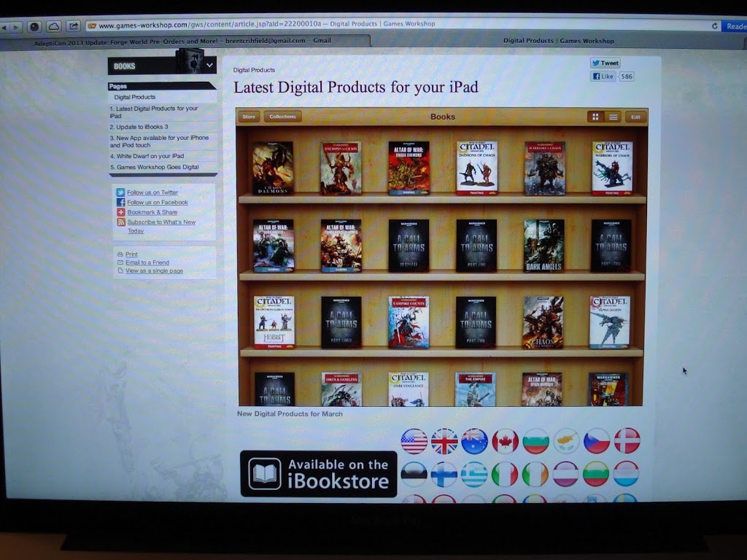The height and width of the screenshot is (560, 747).
Task: Click the browser forward arrow
Action: coord(15,27)
